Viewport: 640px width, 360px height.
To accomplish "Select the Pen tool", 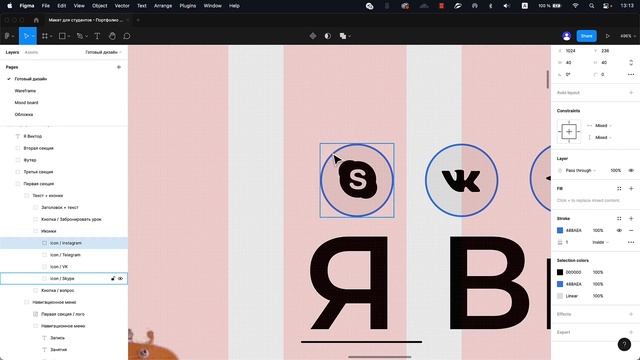I will click(x=80, y=36).
